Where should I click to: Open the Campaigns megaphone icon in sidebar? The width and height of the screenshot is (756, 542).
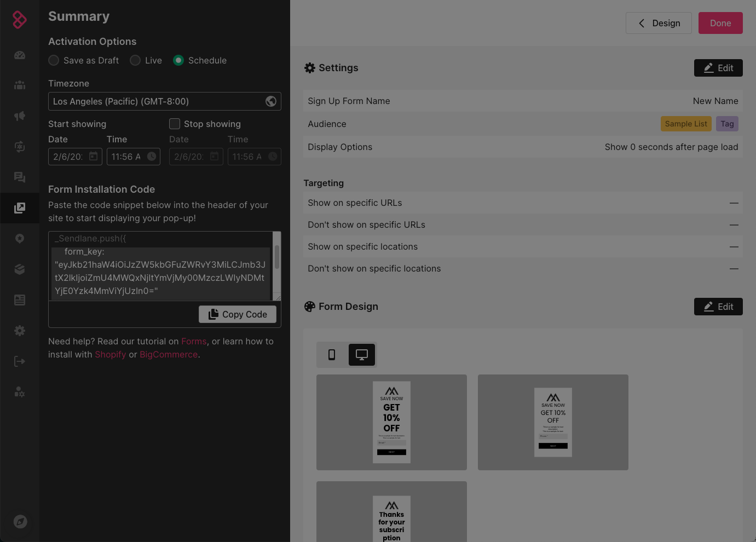coord(20,116)
